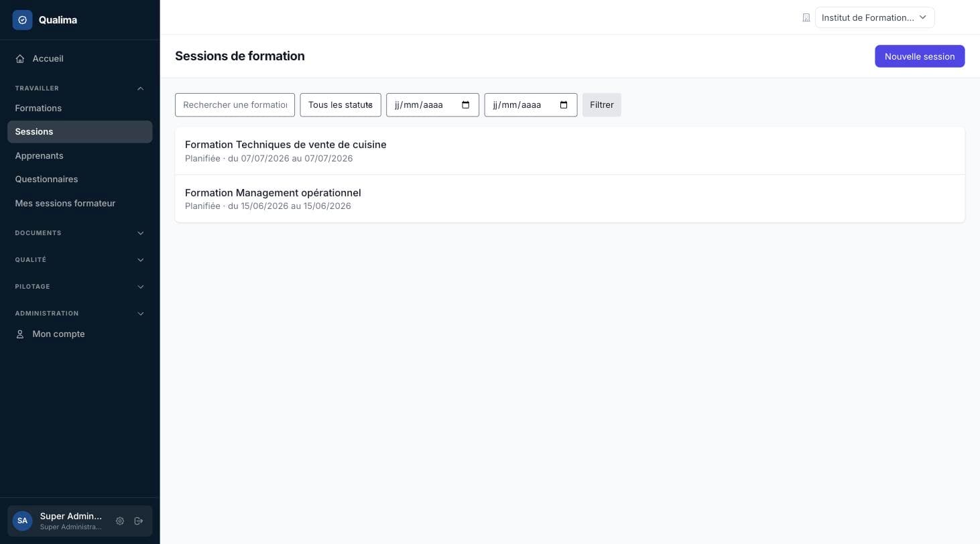This screenshot has height=544, width=980.
Task: Click the second date input field
Action: point(530,105)
